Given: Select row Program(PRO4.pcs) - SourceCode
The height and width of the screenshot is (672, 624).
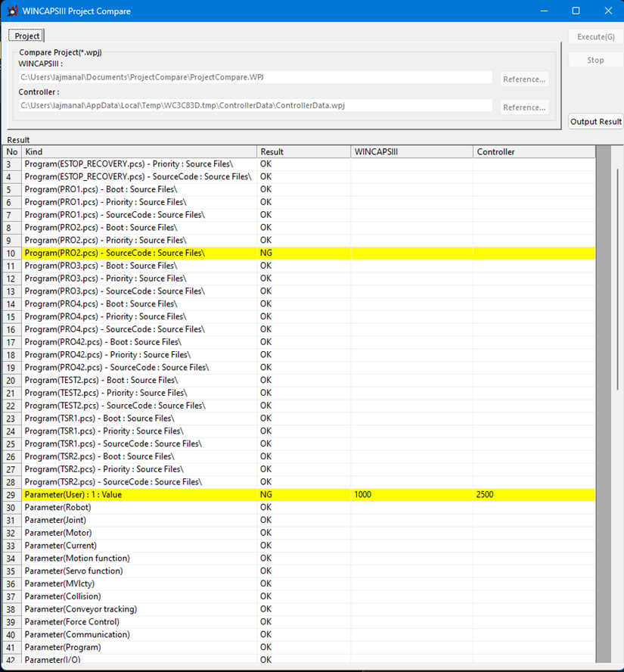Looking at the screenshot, I should point(299,329).
